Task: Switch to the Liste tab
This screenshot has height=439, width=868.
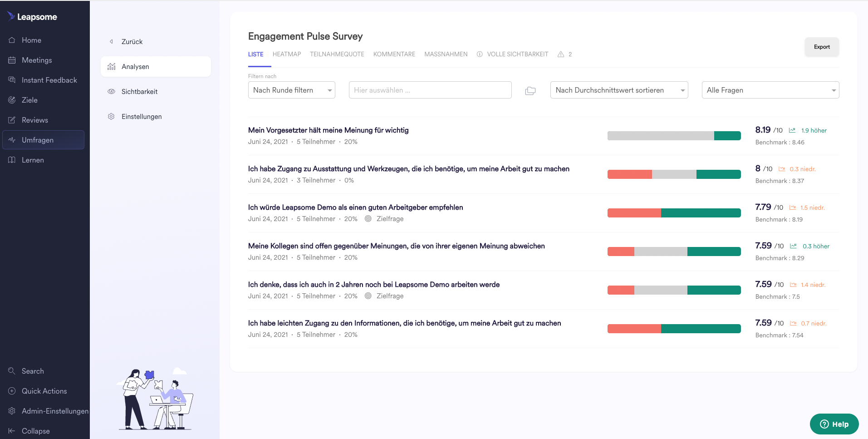Action: tap(255, 54)
